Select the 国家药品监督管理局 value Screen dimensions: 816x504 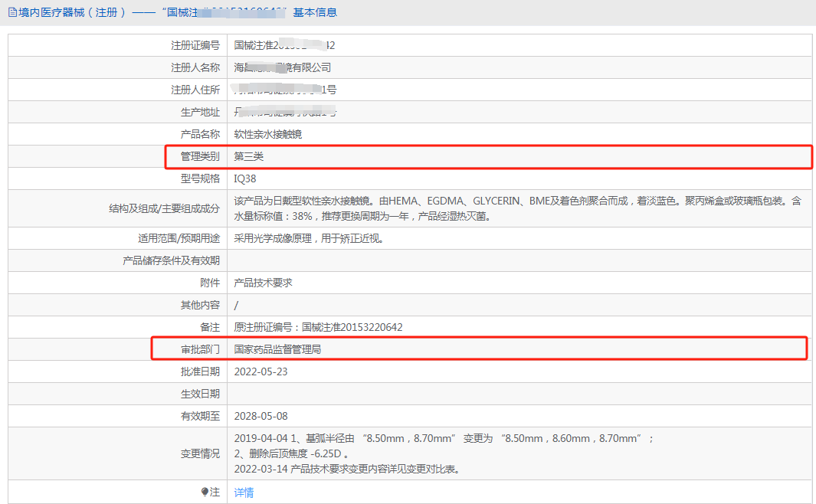pos(277,349)
